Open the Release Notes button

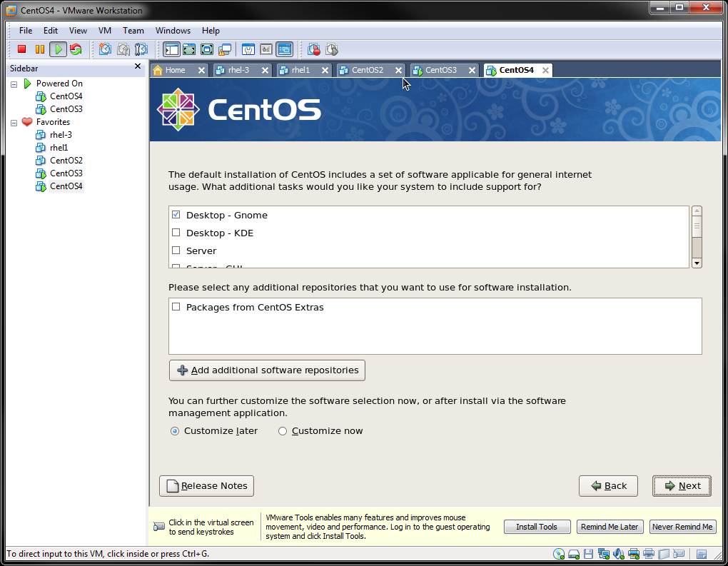(206, 485)
